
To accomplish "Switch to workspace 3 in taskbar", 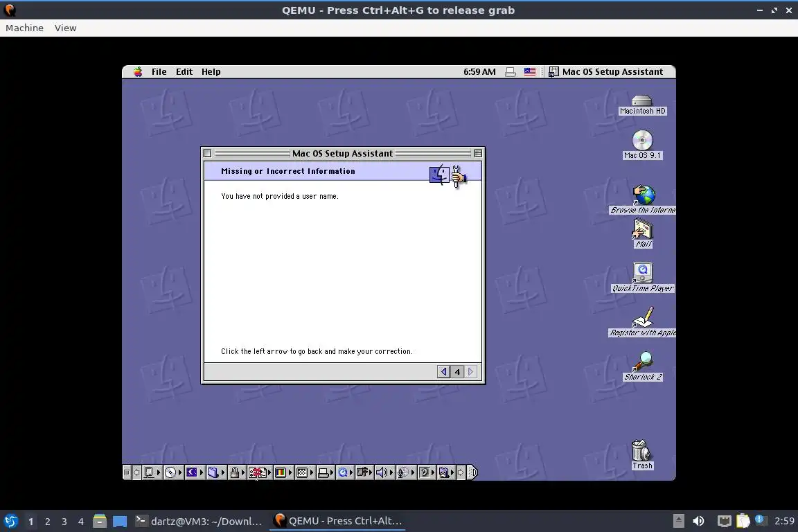I will point(64,522).
